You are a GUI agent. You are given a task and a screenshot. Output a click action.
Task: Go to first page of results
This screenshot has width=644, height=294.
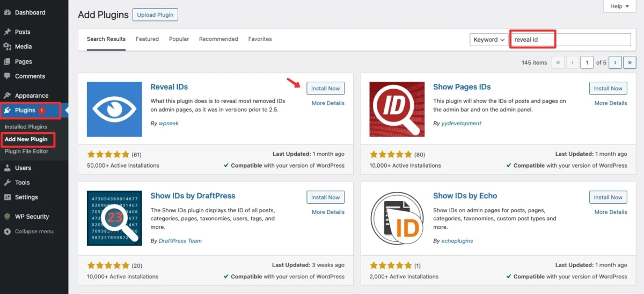(x=558, y=62)
